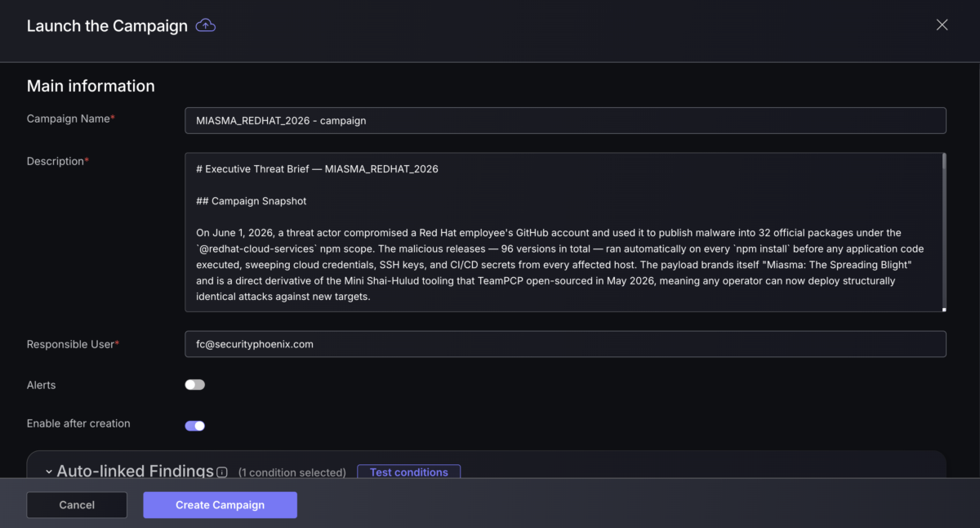
Task: Click the '(1 condition selected)' text
Action: coord(292,472)
